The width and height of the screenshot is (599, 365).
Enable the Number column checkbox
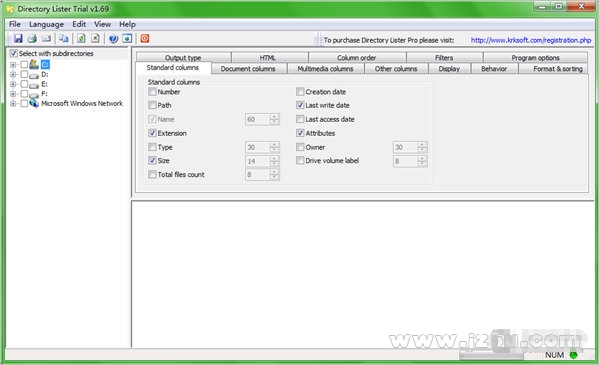click(152, 92)
